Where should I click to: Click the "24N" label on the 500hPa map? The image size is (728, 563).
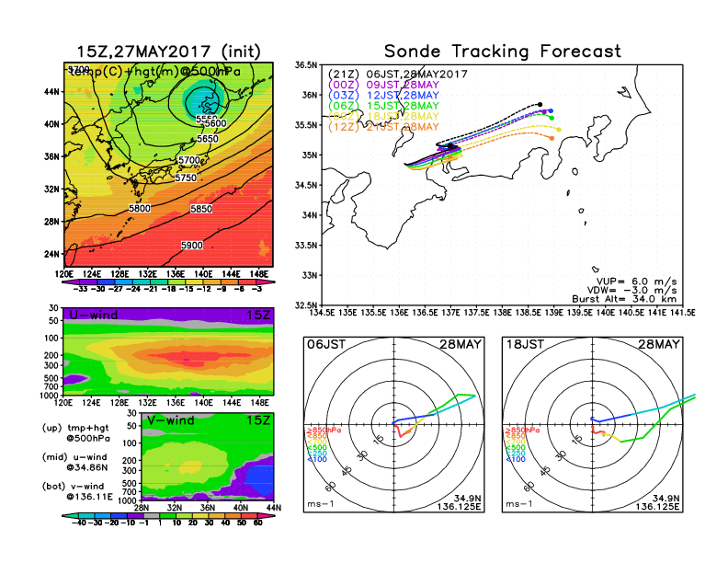click(x=52, y=254)
